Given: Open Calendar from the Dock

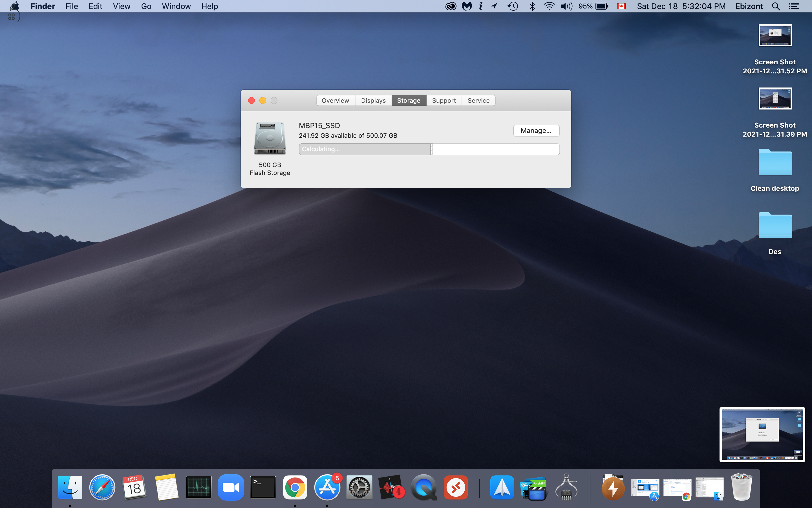Looking at the screenshot, I should (x=134, y=487).
